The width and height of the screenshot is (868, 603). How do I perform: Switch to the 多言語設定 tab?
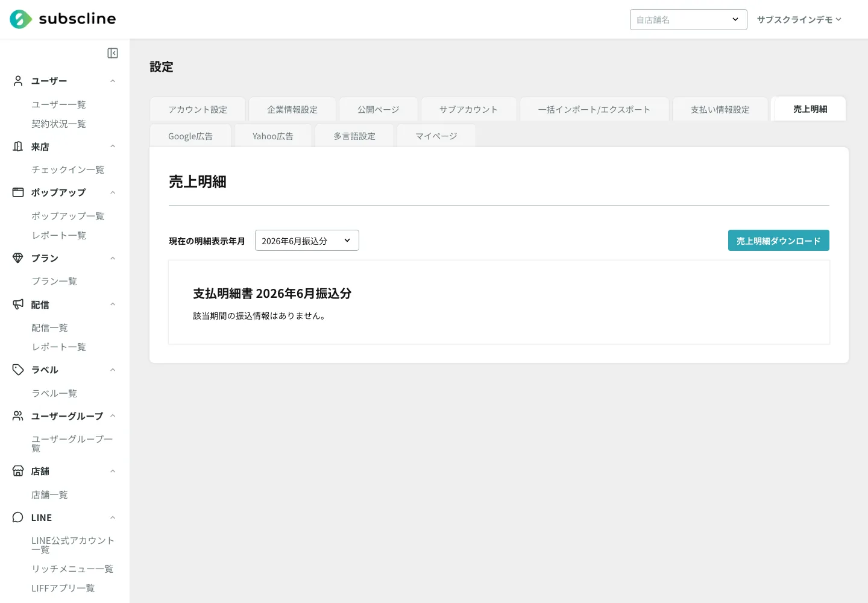[354, 136]
